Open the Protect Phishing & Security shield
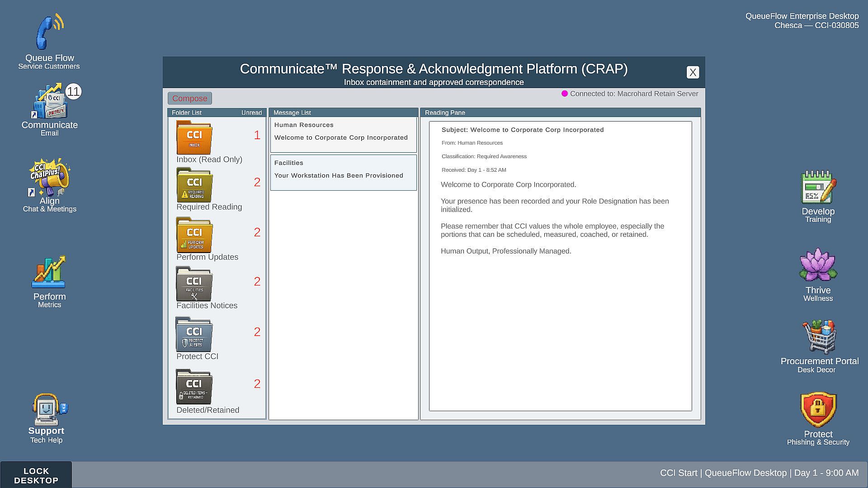868x488 pixels. [818, 409]
